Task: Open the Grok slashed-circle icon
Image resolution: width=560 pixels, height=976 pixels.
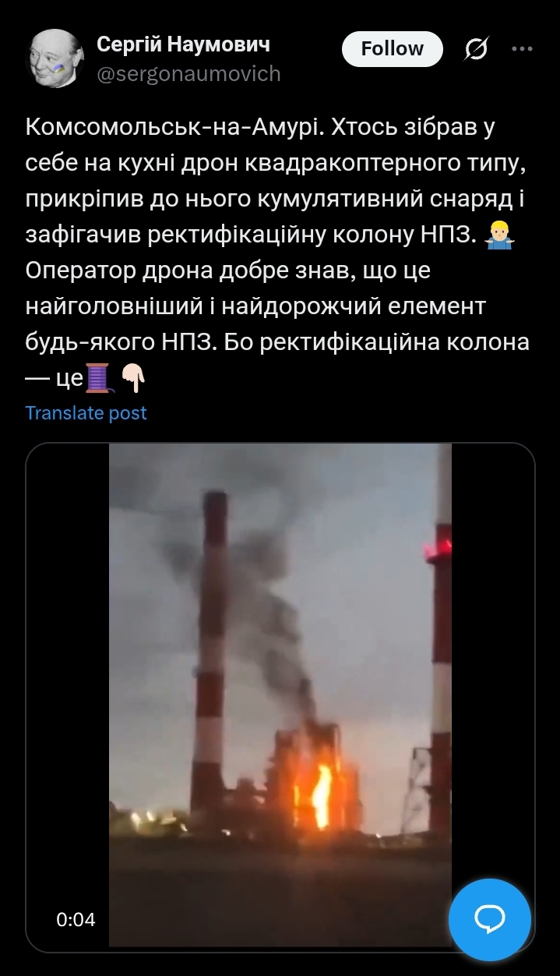Action: (476, 50)
